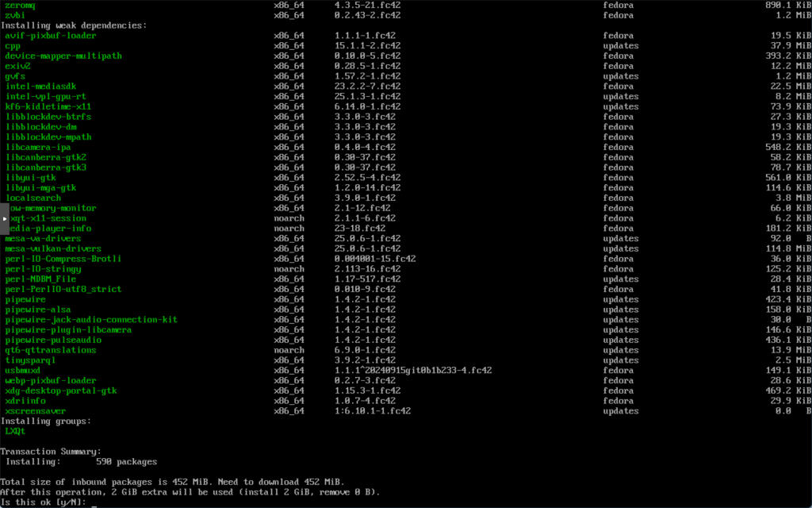Click the 'Is this ok [y/N]:' prompt

(44, 502)
